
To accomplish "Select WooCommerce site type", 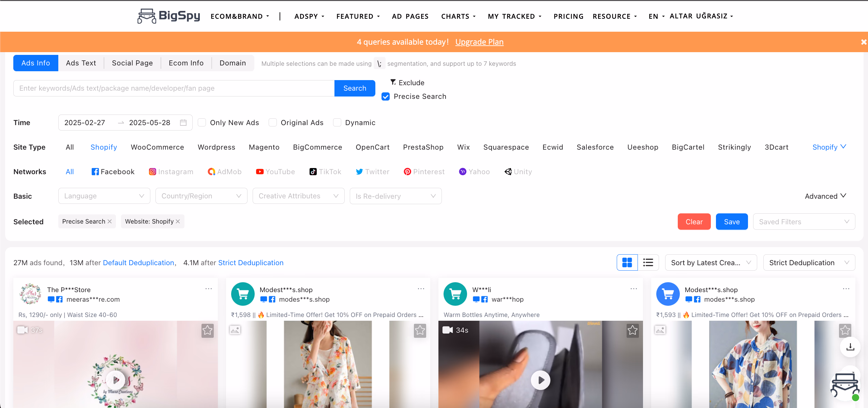I will (x=158, y=147).
